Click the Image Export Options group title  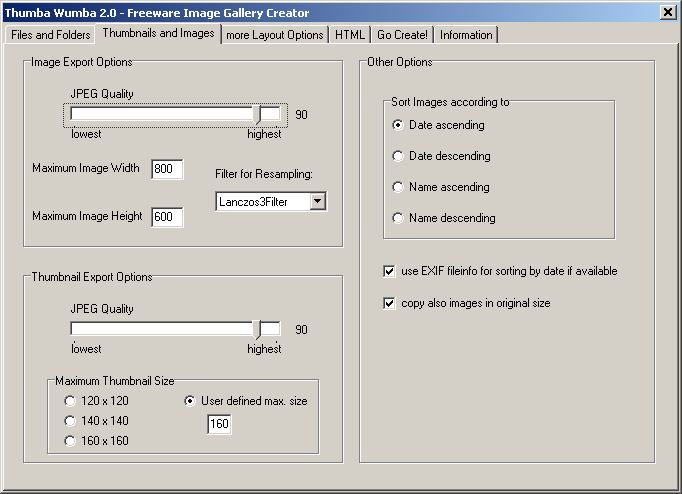coord(82,62)
